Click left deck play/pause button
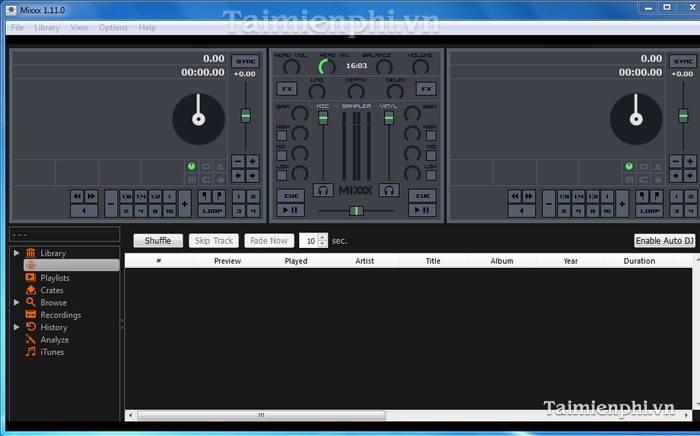The height and width of the screenshot is (436, 700). (291, 210)
